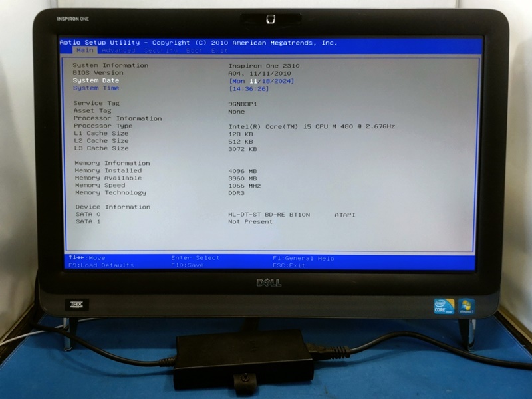This screenshot has height=399, width=532.
Task: Click the Not Present value for SATA 1
Action: (x=251, y=222)
